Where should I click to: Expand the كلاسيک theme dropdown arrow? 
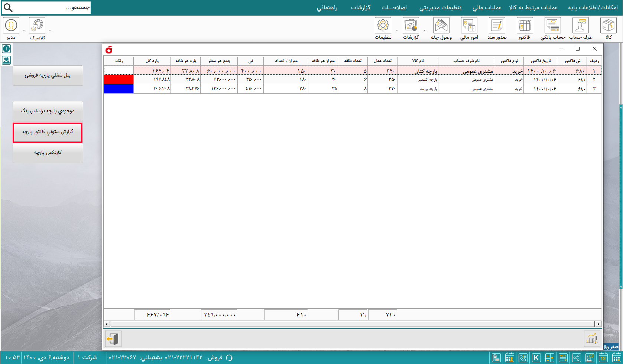[x=50, y=30]
